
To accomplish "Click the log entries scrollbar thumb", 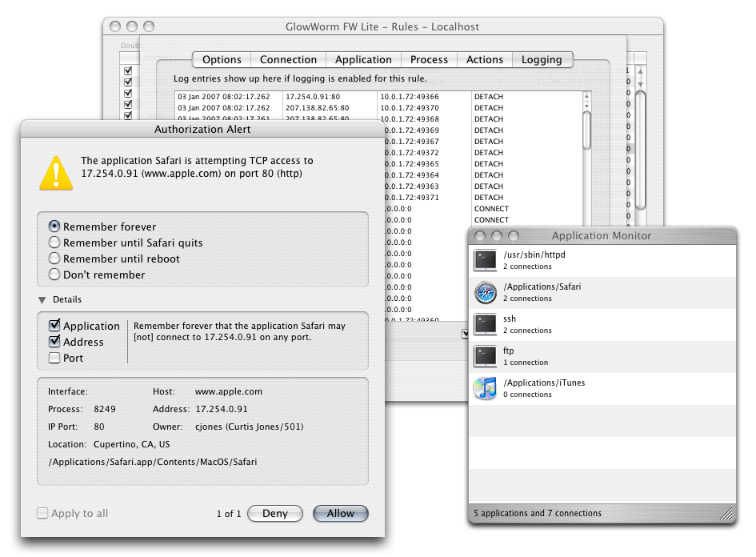I will [x=586, y=130].
